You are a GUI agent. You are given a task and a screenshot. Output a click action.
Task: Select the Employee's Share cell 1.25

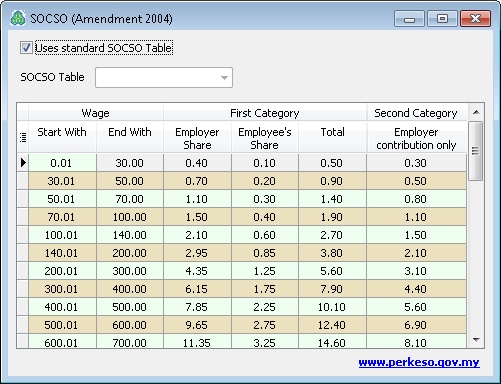click(265, 271)
